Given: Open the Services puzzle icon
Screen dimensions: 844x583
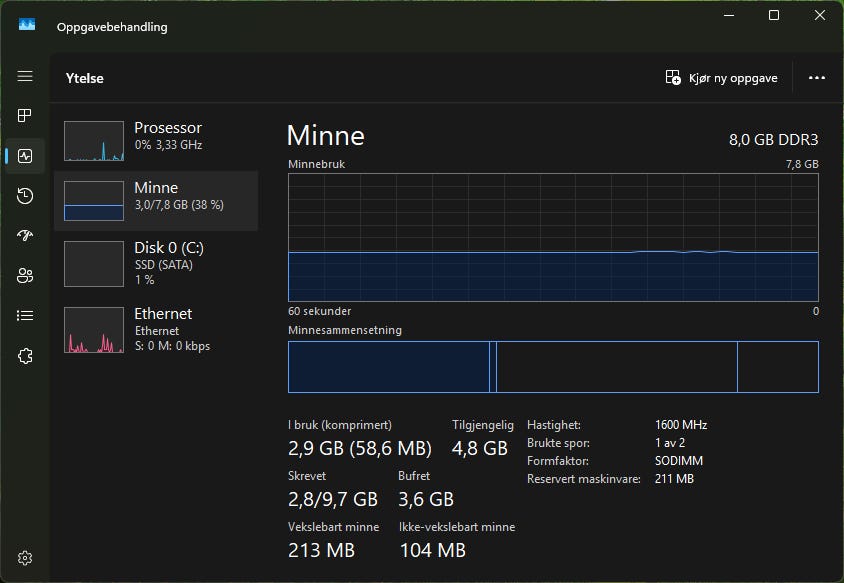Looking at the screenshot, I should coord(25,356).
